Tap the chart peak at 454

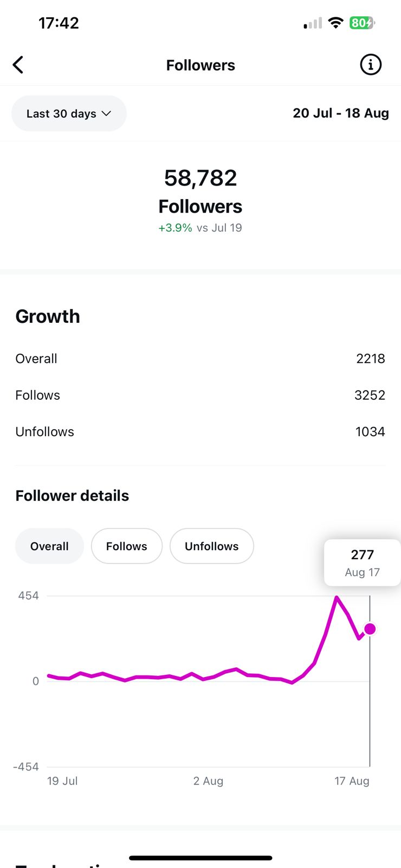(337, 597)
